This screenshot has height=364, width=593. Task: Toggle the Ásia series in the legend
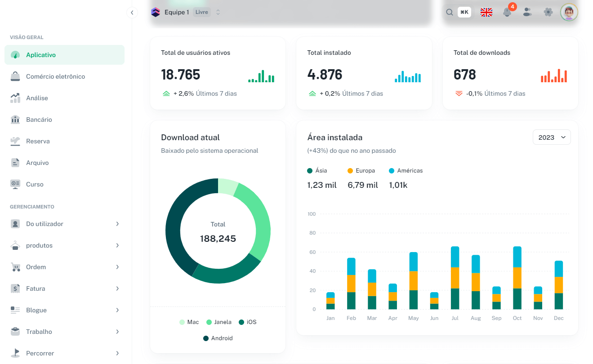(317, 171)
